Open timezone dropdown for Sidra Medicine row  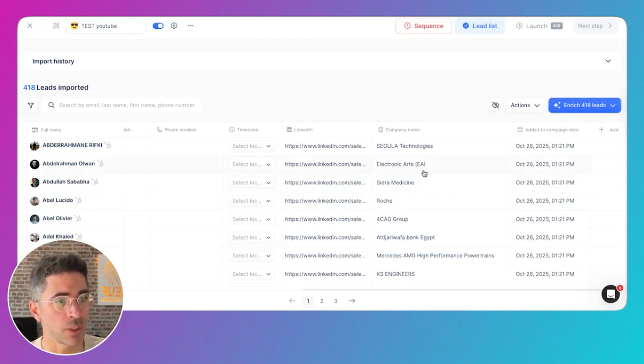pos(251,182)
